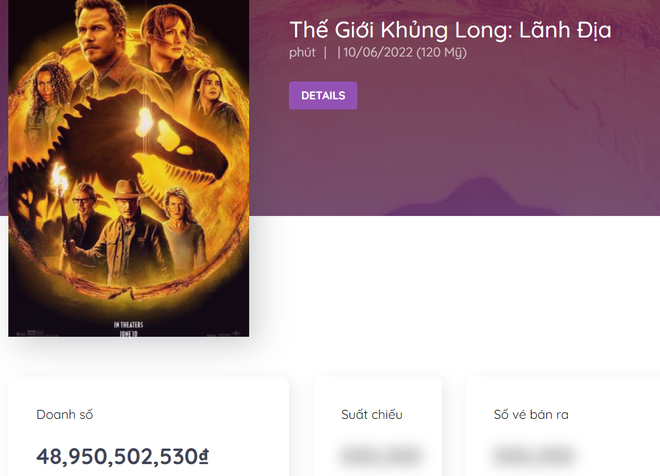Open the purple DETAILS button

323,96
